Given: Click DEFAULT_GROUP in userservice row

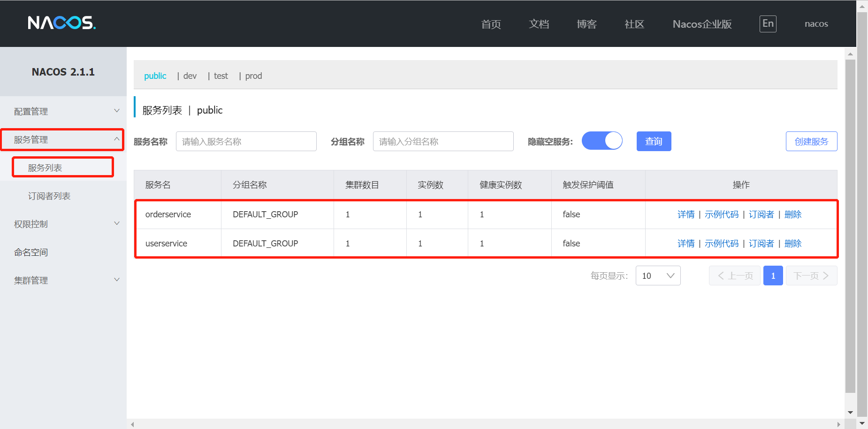Looking at the screenshot, I should point(266,243).
